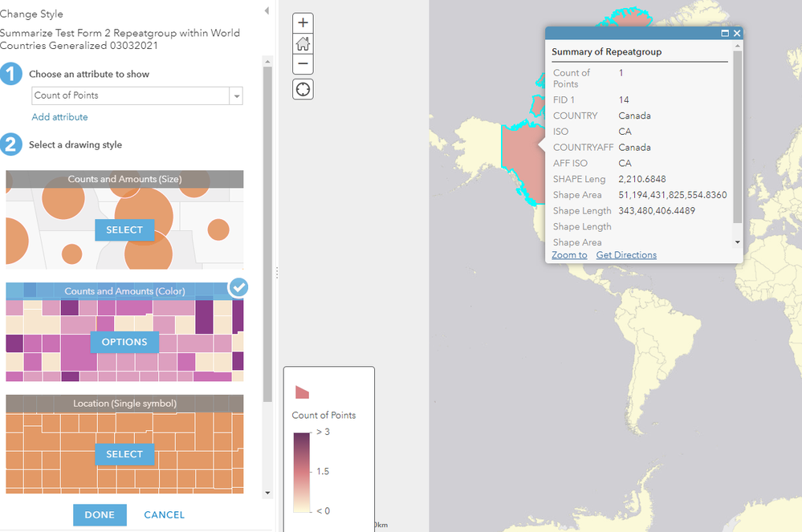
Task: Return map to default home extent
Action: tap(303, 43)
